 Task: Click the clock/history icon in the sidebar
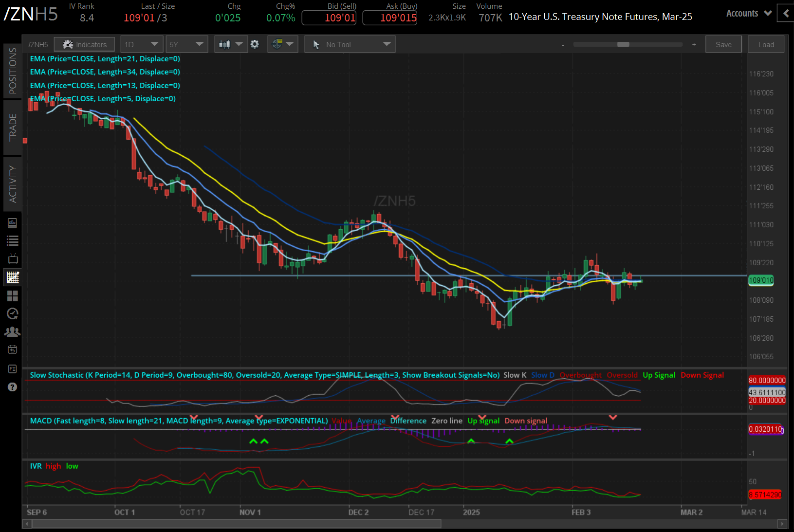pyautogui.click(x=12, y=313)
